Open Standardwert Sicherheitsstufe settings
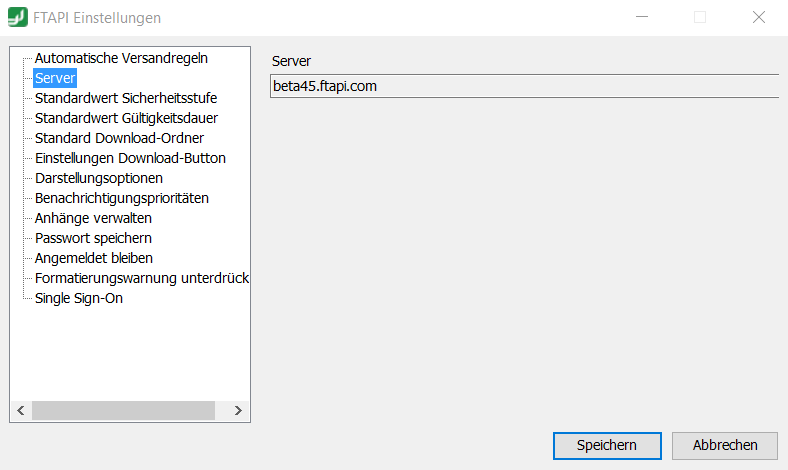 [126, 98]
